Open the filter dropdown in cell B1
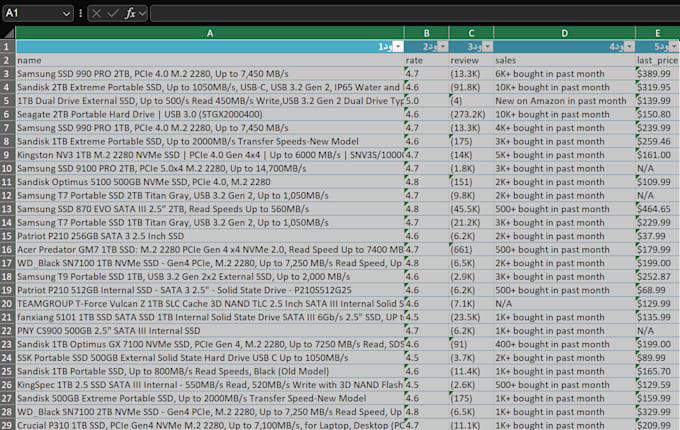The image size is (680, 430). coord(443,46)
